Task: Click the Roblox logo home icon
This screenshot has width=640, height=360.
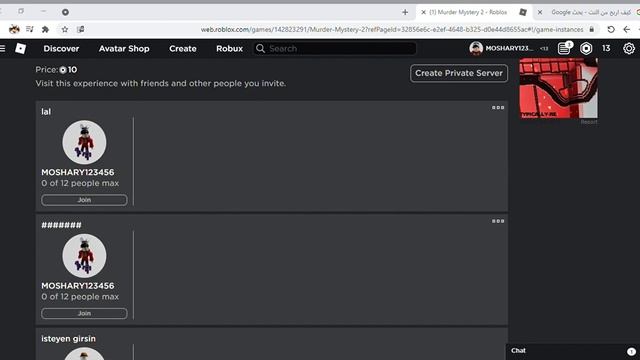Action: [x=20, y=49]
